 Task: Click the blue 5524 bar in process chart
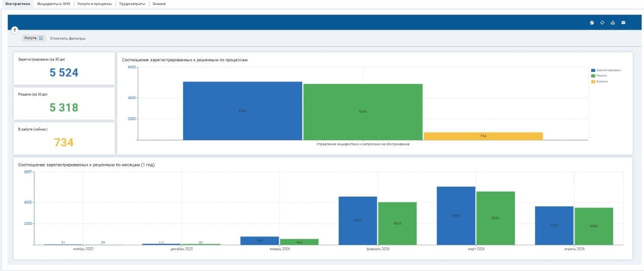coord(243,111)
